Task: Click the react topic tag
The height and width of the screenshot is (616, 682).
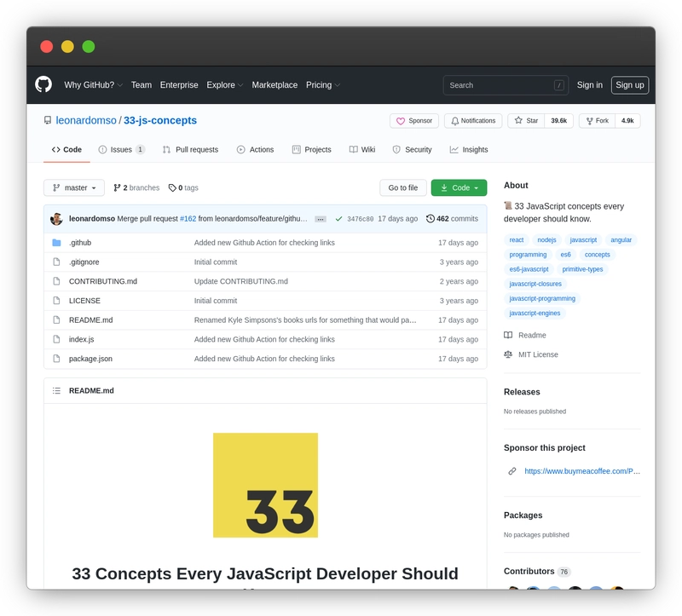Action: [517, 240]
